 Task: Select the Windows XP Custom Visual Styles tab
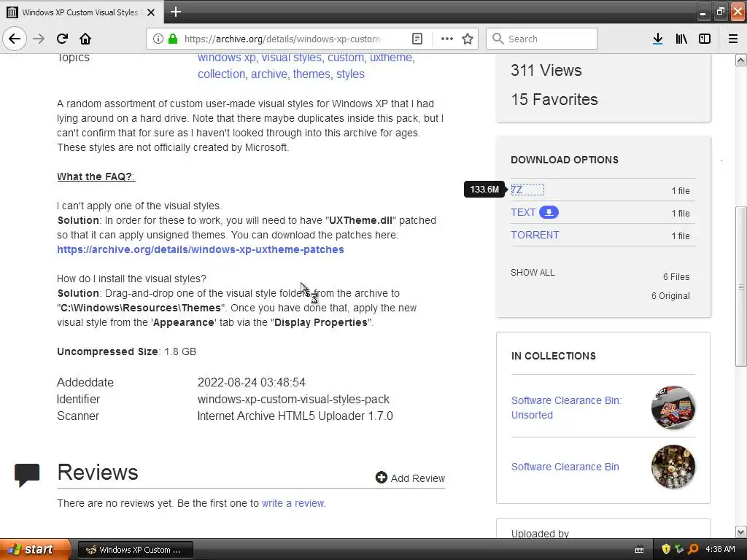pos(80,12)
